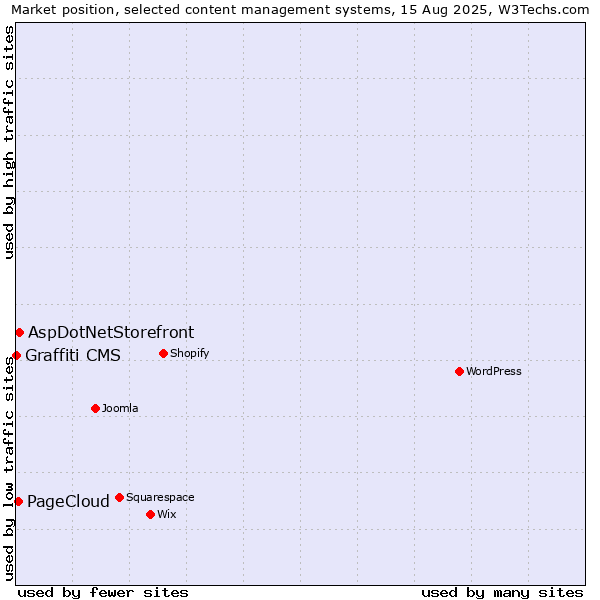600x600 pixels.
Task: Click the Graffiti CMS label
Action: coord(73,355)
